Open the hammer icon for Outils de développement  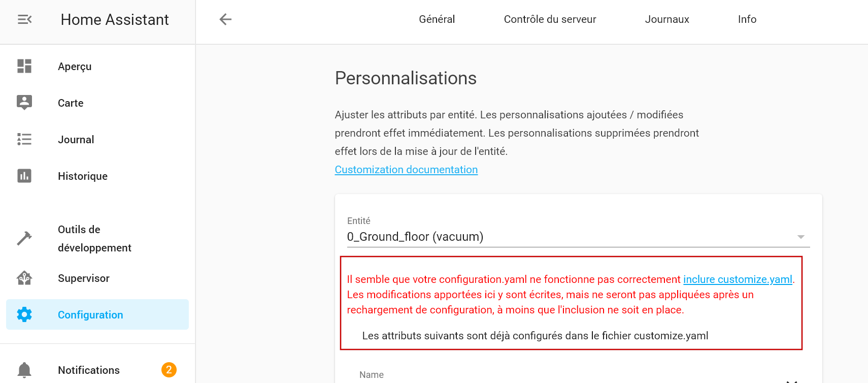coord(24,238)
